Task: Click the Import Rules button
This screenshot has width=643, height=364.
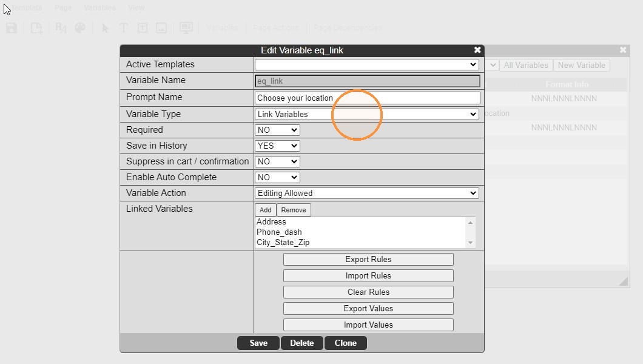Action: click(368, 276)
